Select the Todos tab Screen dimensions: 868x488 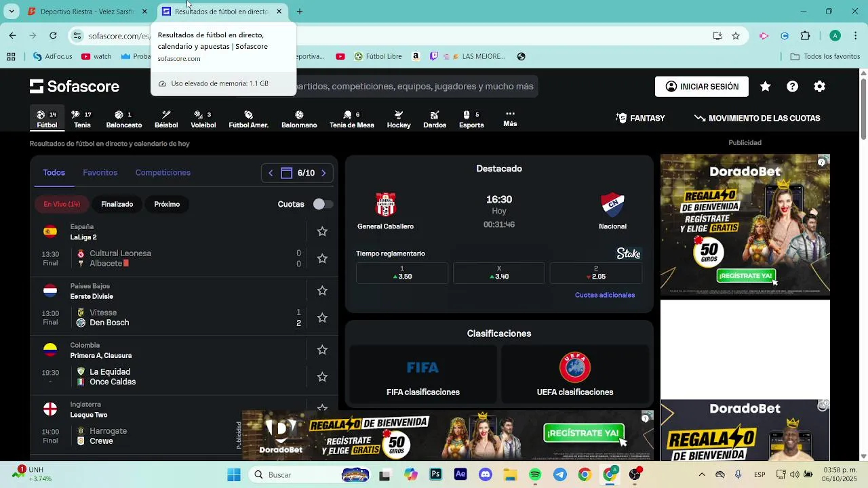coord(54,173)
